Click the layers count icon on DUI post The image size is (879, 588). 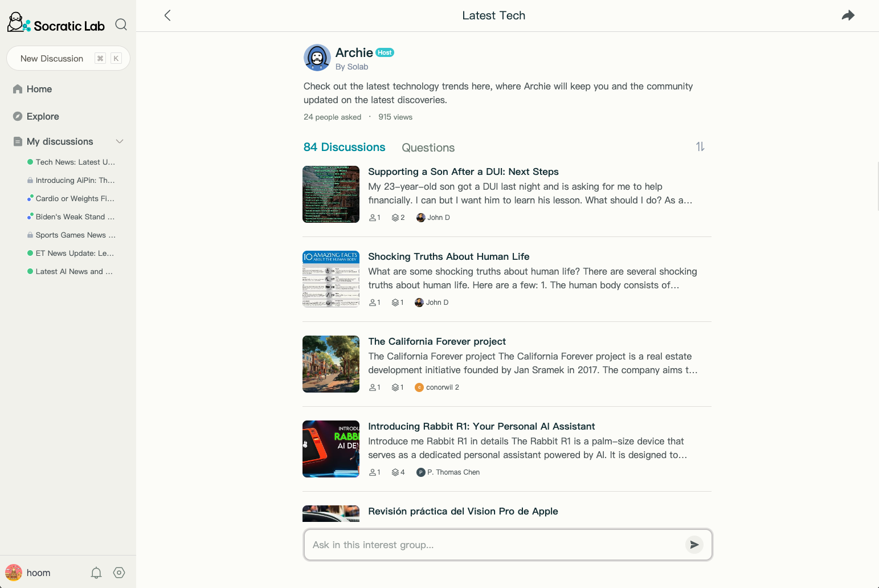[x=395, y=218]
